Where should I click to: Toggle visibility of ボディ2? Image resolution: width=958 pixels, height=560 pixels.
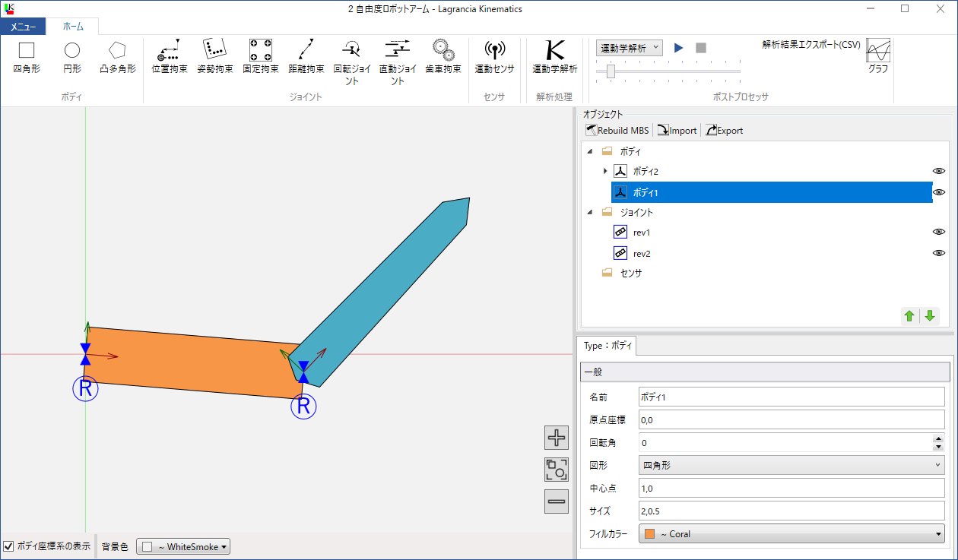[x=939, y=171]
